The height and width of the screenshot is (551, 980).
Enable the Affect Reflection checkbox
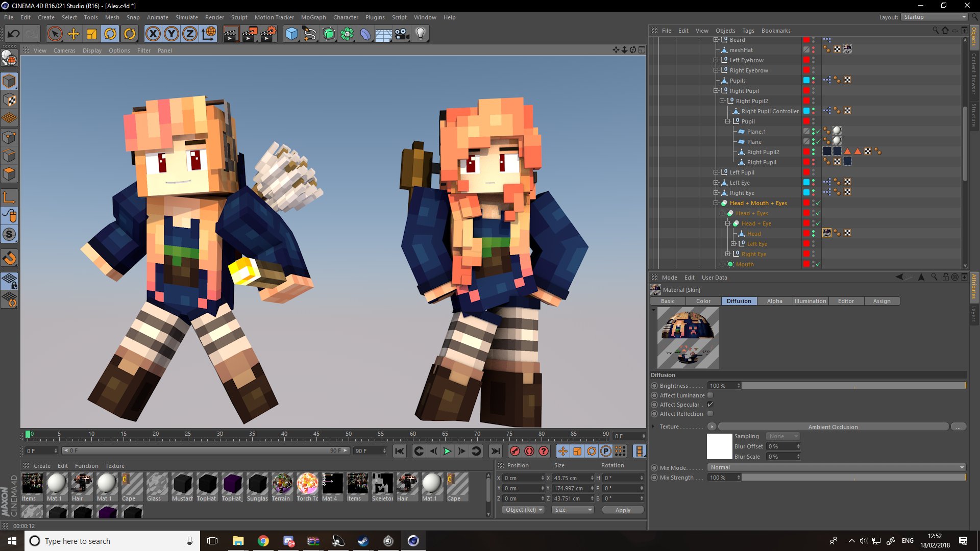(x=710, y=414)
